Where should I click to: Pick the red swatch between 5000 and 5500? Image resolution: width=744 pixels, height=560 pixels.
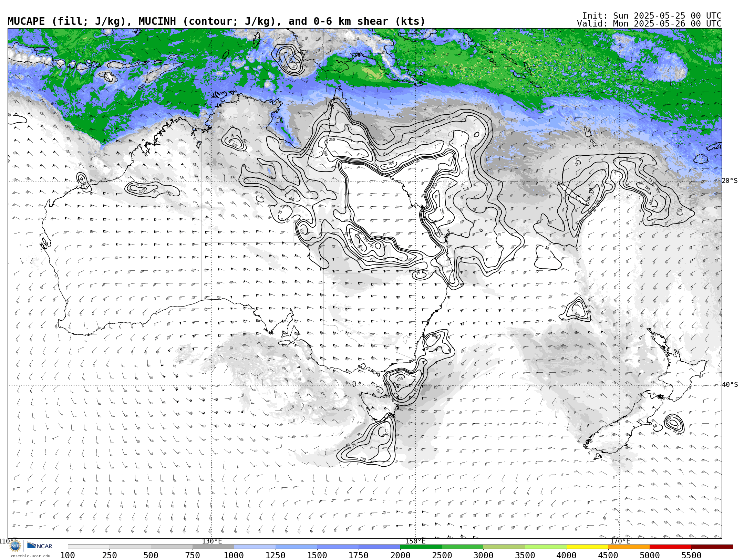[670, 547]
